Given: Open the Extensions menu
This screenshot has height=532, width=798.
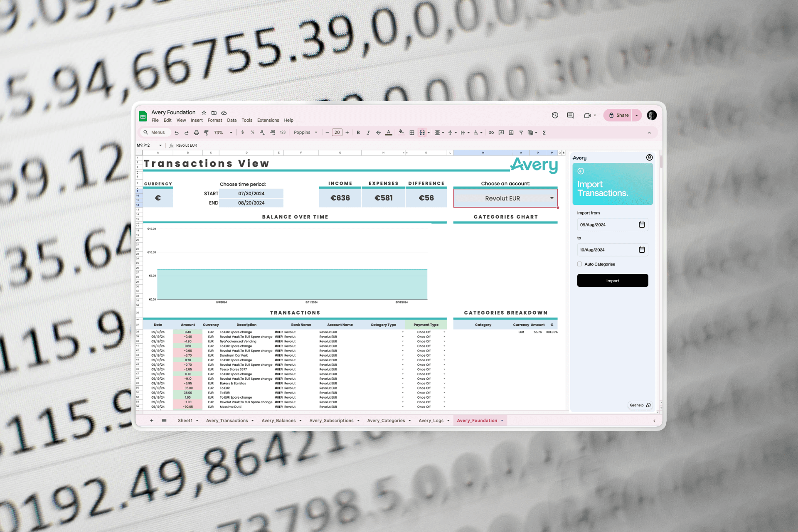Looking at the screenshot, I should click(x=268, y=120).
